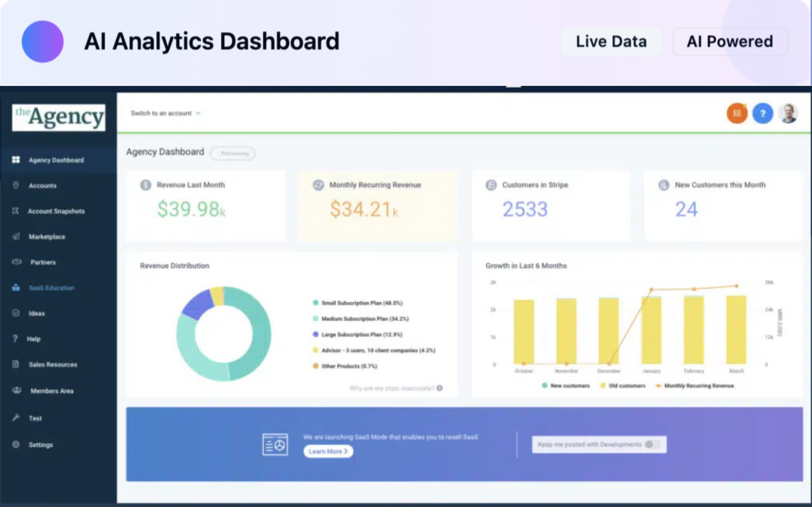Image resolution: width=812 pixels, height=507 pixels.
Task: Expand the Switch to an account dropdown
Action: (x=161, y=113)
